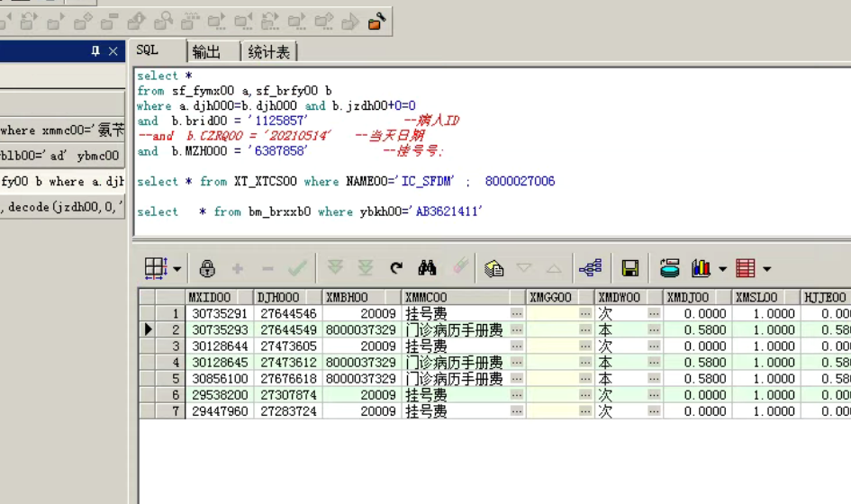Click the query by example icon
The height and width of the screenshot is (504, 851).
[493, 268]
